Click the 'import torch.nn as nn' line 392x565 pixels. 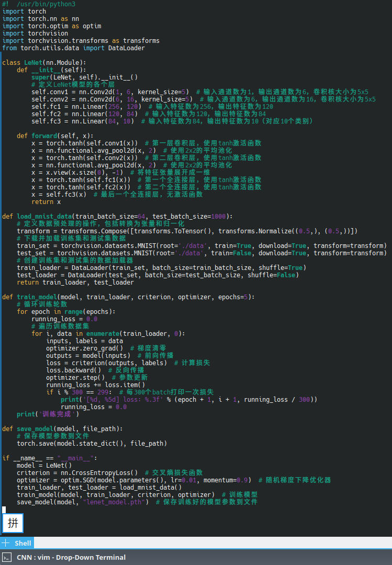click(41, 19)
